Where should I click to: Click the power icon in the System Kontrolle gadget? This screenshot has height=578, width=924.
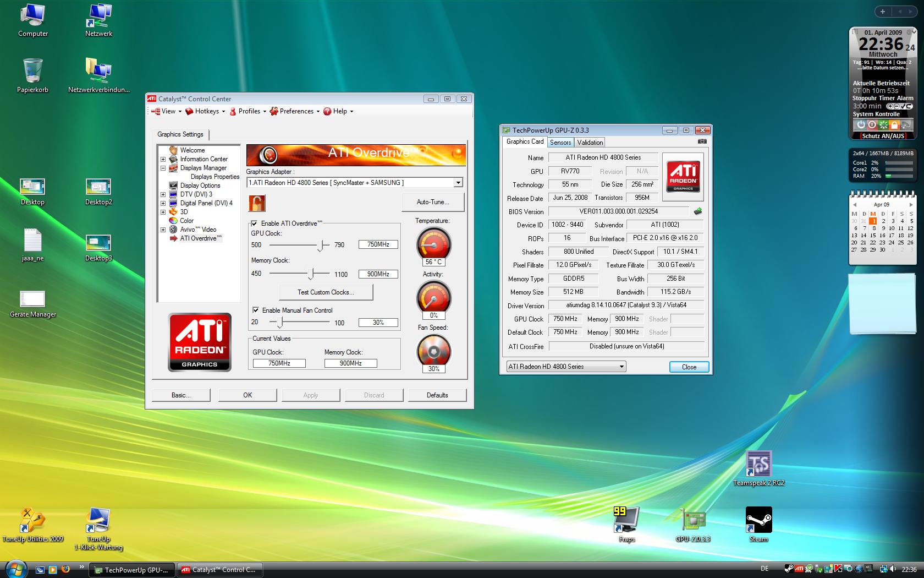[861, 125]
